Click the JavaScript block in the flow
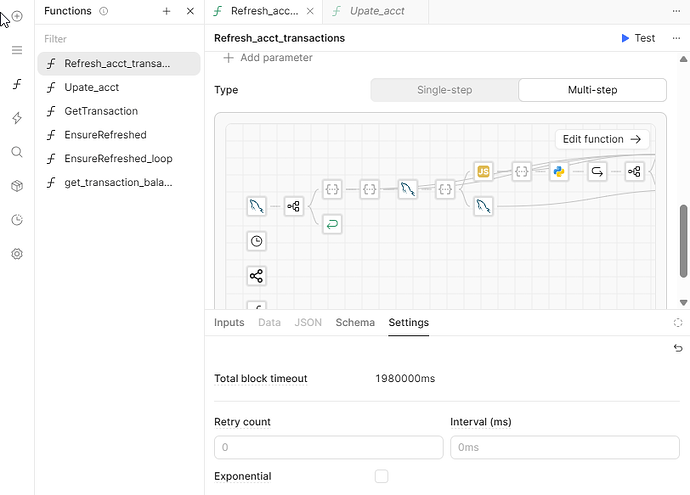Viewport: 690px width, 495px height. [483, 172]
